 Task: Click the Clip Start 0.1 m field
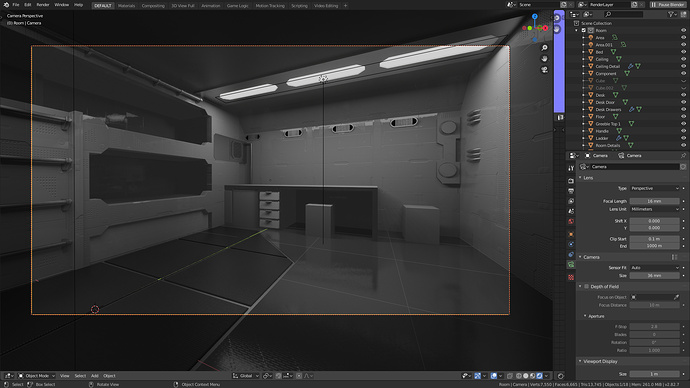tap(654, 239)
